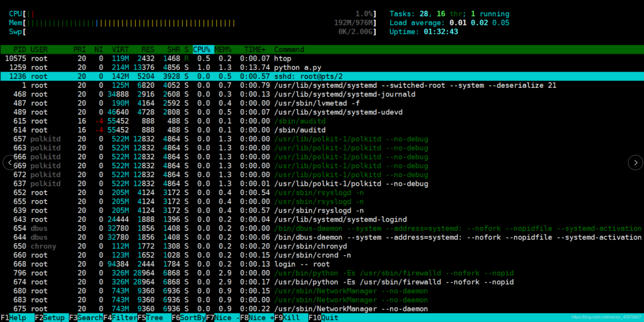The height and width of the screenshot is (322, 644).
Task: Select the sshd: root@pts/2 process row
Action: pos(322,76)
